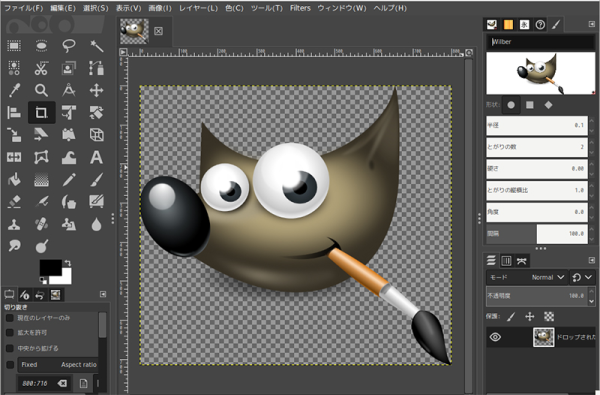Image resolution: width=600 pixels, height=395 pixels.
Task: Select the Blur/Sharpen droplet tool
Action: (96, 224)
